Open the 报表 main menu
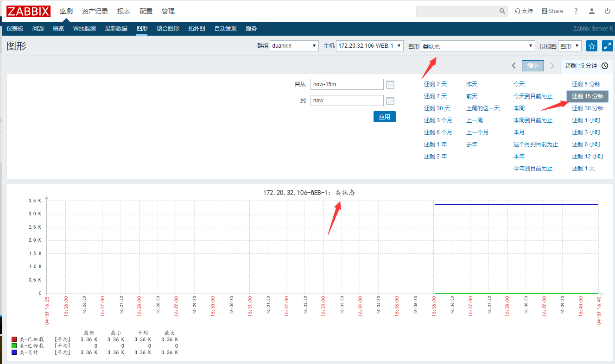The image size is (615, 364). 124,11
